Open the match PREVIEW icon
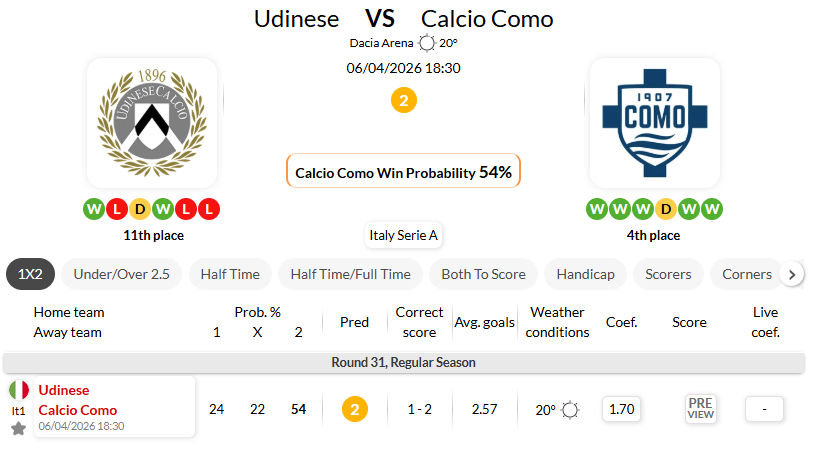The width and height of the screenshot is (814, 452). (x=700, y=408)
